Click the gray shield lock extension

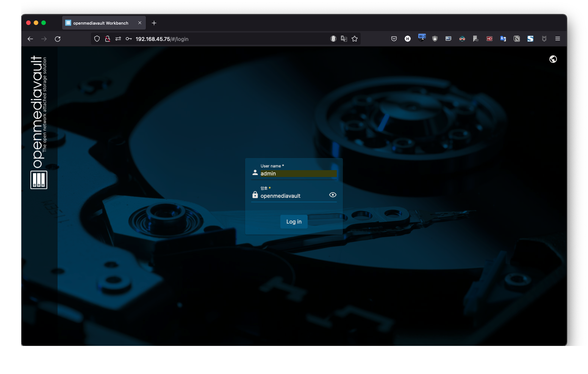(435, 39)
